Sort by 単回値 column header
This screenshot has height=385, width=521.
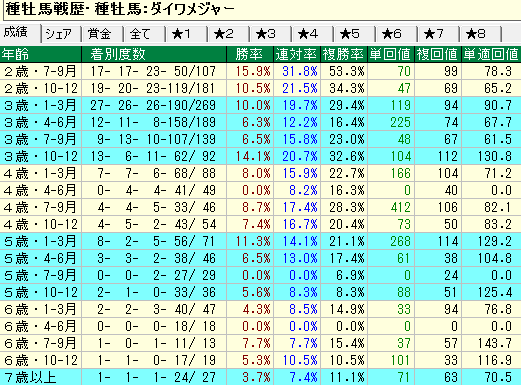391,54
